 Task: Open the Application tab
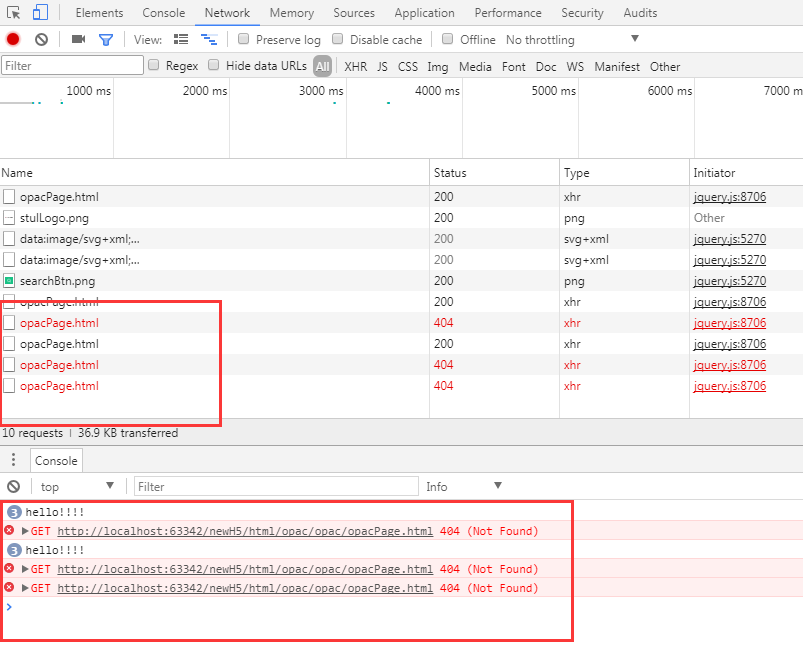pos(425,13)
